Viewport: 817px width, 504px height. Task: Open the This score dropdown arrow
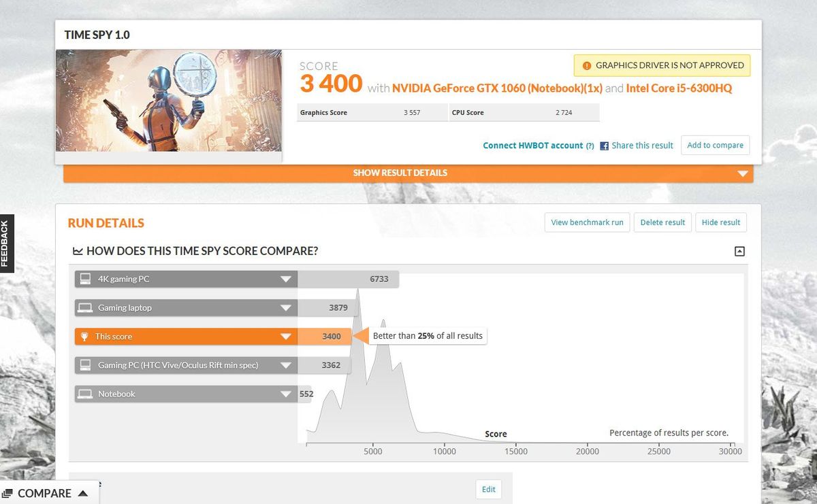pyautogui.click(x=285, y=337)
